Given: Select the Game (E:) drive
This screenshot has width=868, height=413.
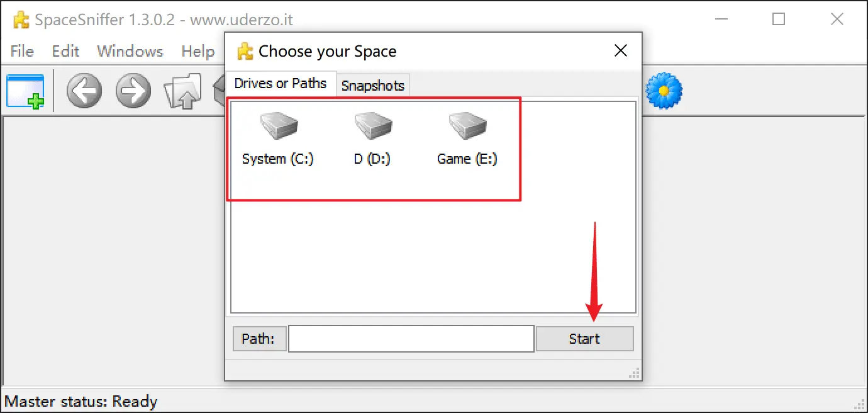Looking at the screenshot, I should (467, 139).
